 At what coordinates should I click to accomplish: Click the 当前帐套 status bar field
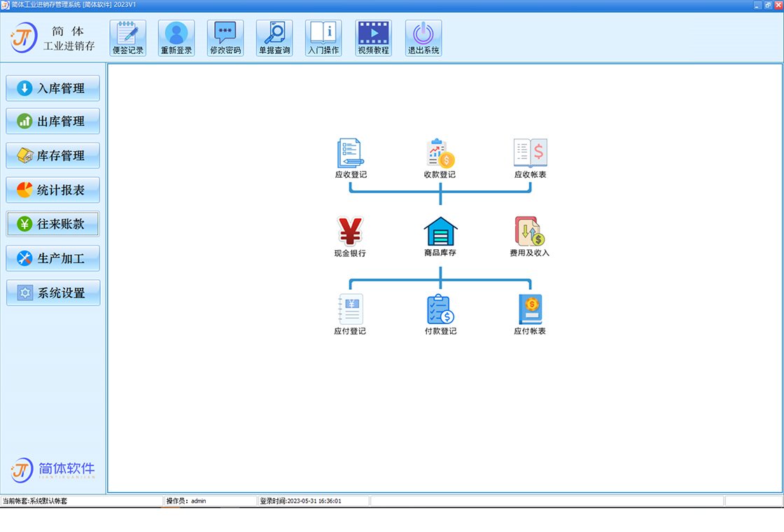pos(80,501)
